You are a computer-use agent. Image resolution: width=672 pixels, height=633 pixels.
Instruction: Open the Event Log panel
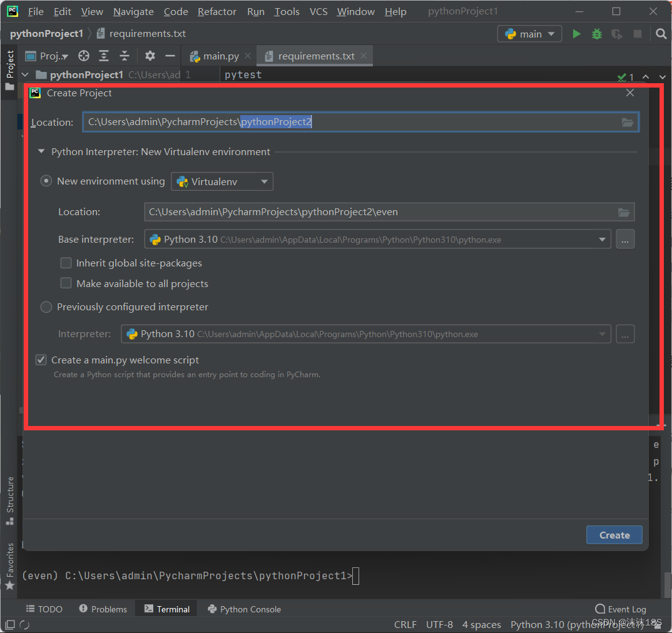pos(621,609)
